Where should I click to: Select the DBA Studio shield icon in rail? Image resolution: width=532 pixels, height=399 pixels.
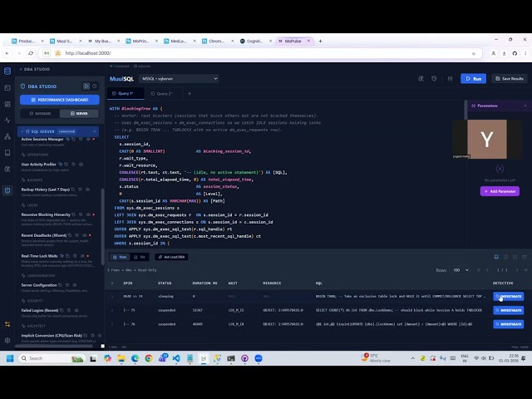pyautogui.click(x=7, y=190)
